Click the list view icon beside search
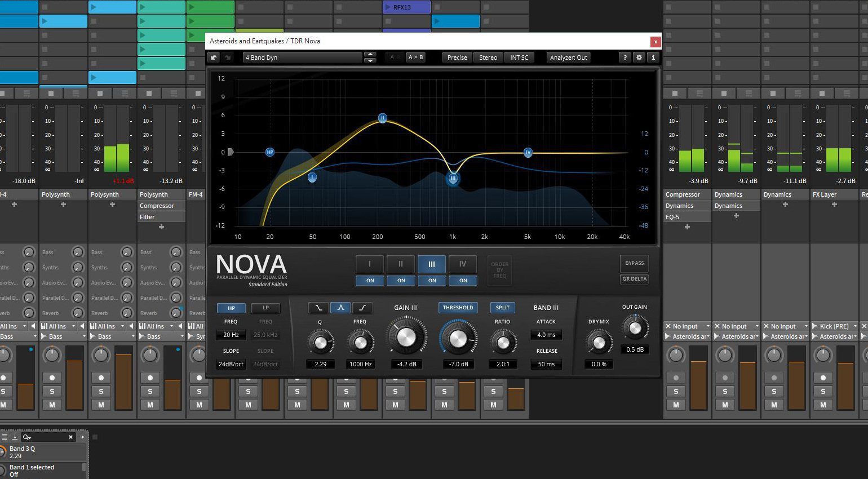 [x=5, y=437]
